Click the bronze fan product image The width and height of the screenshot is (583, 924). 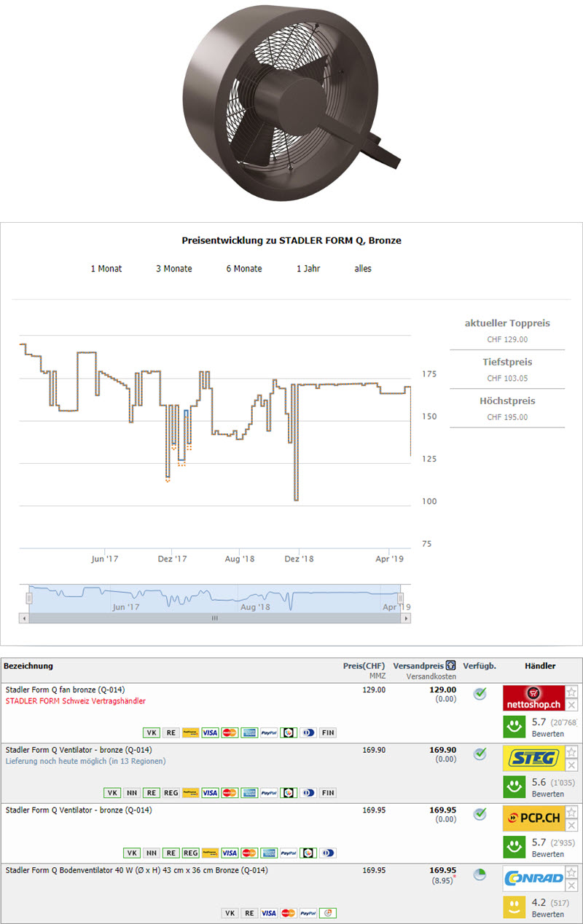290,102
